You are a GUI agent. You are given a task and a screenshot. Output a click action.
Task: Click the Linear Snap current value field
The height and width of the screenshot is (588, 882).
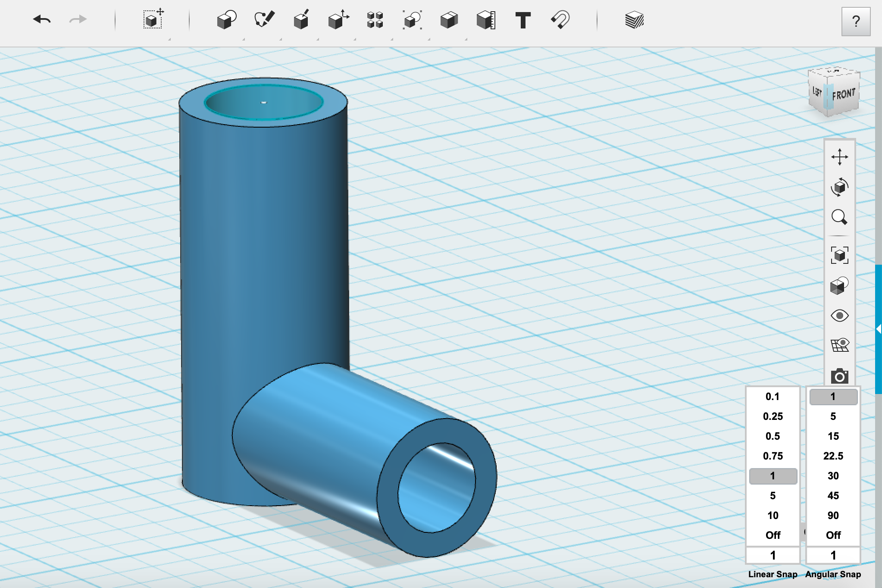(x=773, y=555)
